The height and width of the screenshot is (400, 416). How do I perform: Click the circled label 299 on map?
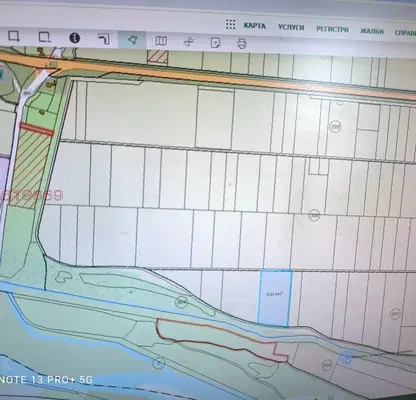click(x=334, y=127)
